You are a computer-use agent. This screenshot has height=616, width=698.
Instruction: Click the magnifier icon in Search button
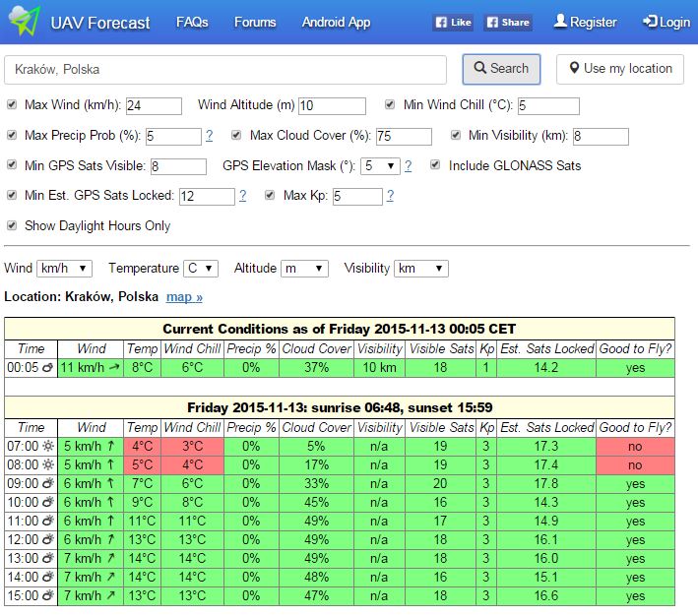[479, 68]
